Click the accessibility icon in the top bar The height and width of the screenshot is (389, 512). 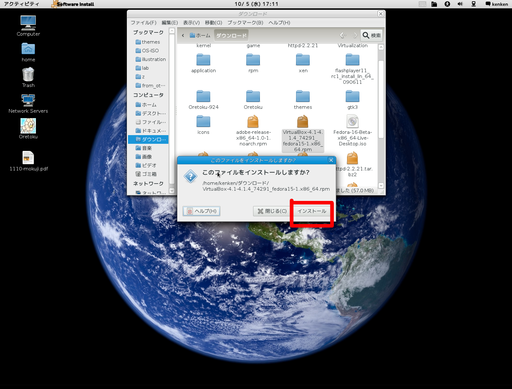tap(447, 4)
